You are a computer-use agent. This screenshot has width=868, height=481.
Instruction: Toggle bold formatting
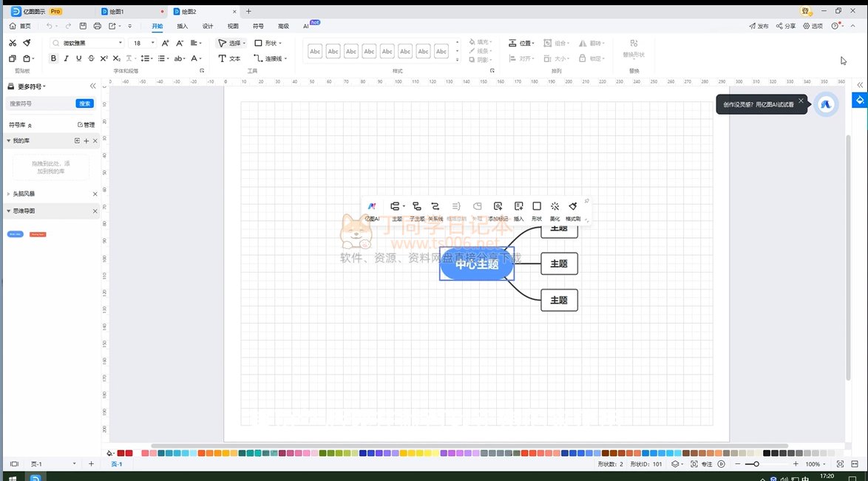(53, 58)
